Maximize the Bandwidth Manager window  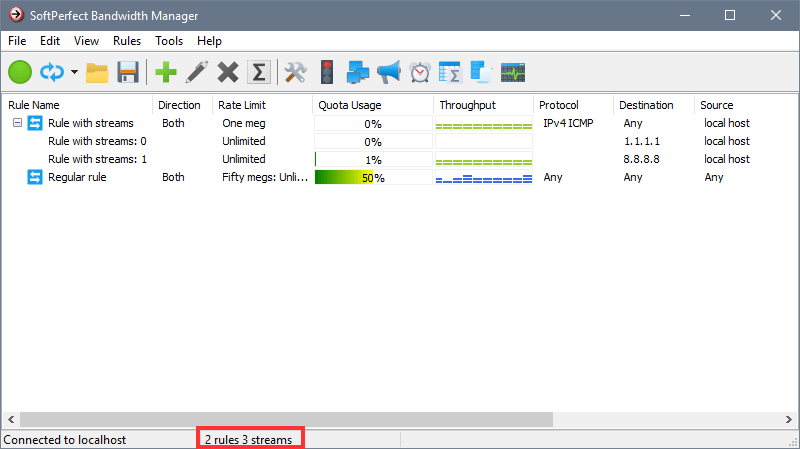pyautogui.click(x=730, y=15)
